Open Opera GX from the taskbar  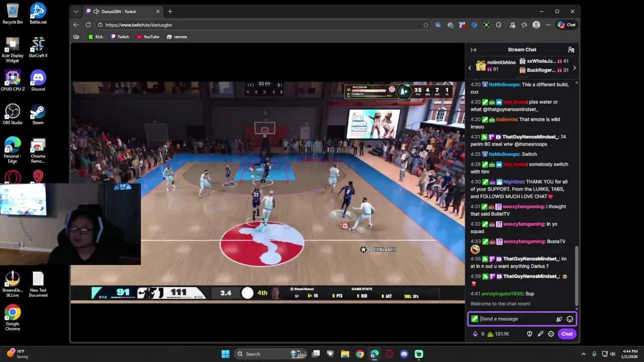pyautogui.click(x=389, y=354)
